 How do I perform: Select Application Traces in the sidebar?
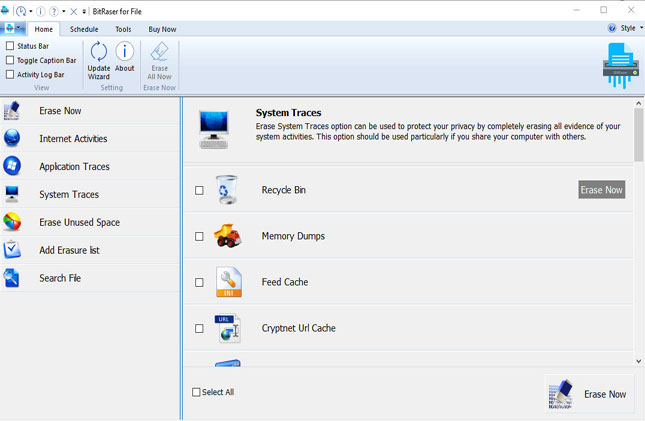point(90,166)
